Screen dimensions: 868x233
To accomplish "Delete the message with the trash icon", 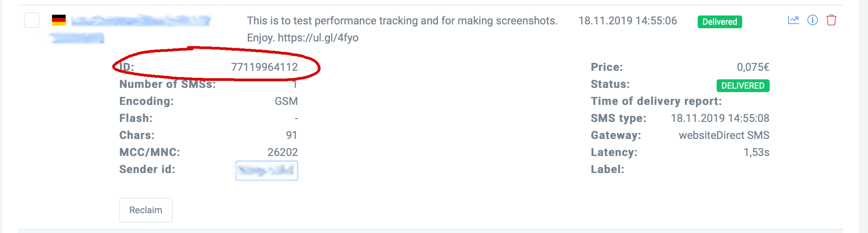I will 831,20.
